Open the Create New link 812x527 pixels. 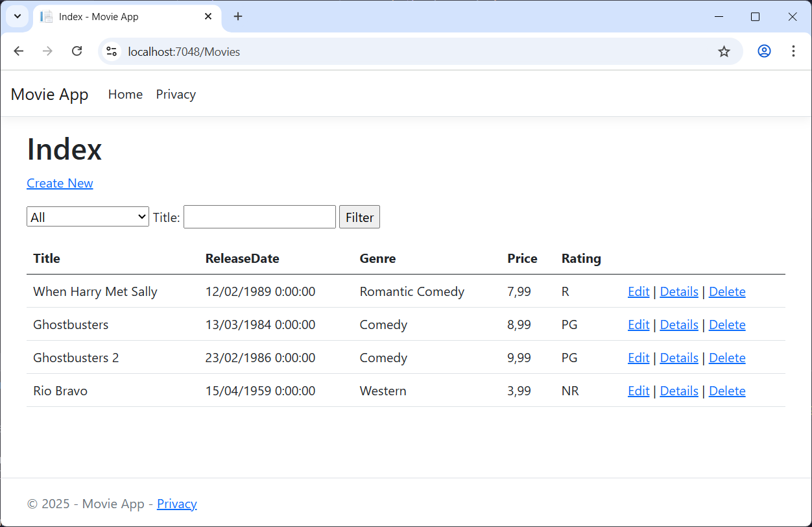tap(60, 183)
